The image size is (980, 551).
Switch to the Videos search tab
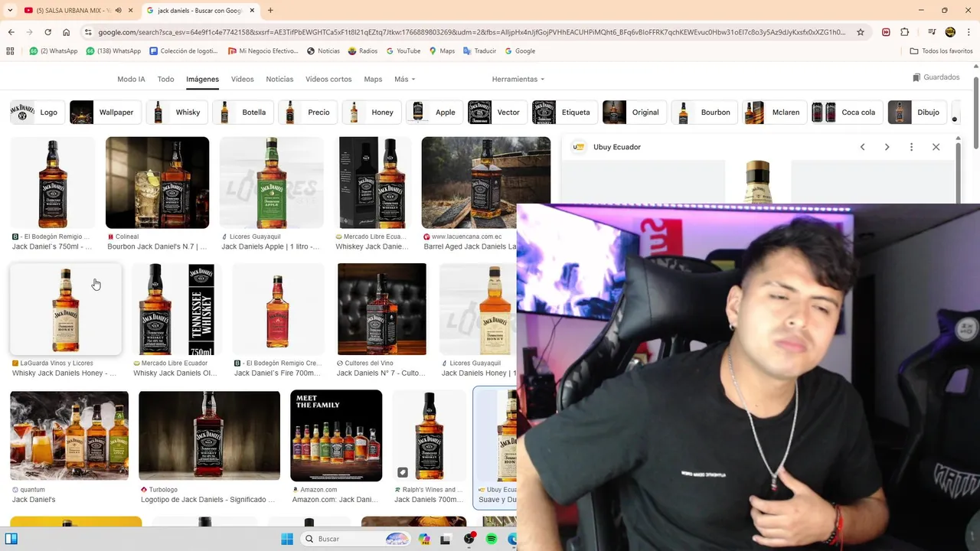pyautogui.click(x=242, y=79)
